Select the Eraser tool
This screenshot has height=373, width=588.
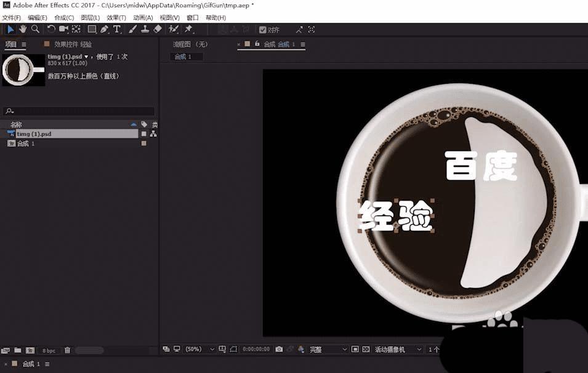coord(158,30)
